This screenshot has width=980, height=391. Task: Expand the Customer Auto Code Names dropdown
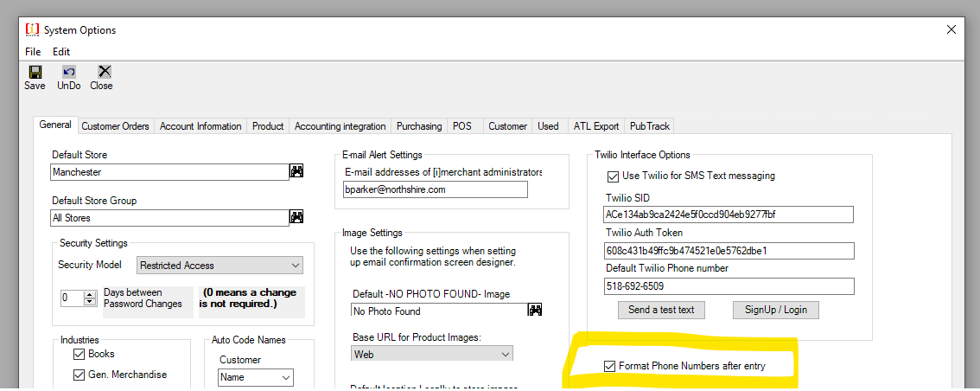click(286, 377)
